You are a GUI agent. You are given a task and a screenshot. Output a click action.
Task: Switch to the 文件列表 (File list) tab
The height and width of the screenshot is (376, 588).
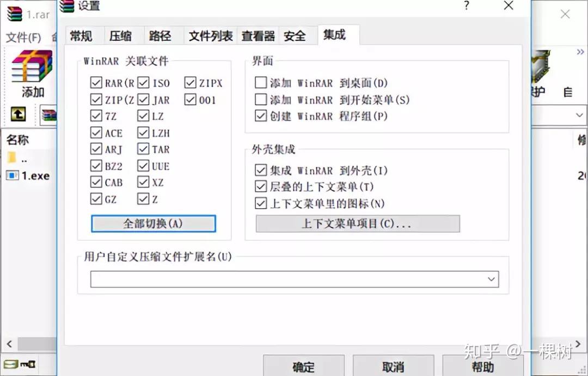[210, 36]
